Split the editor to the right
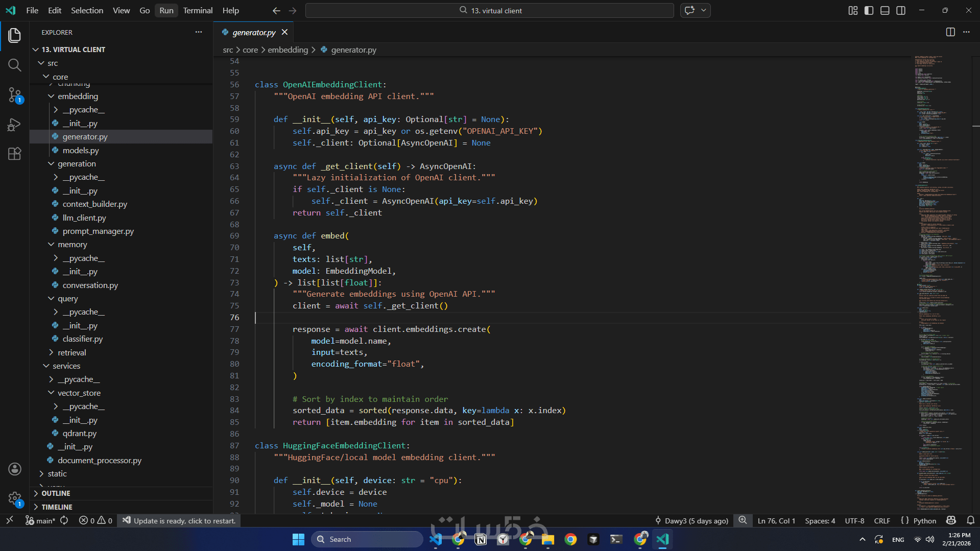 tap(950, 32)
